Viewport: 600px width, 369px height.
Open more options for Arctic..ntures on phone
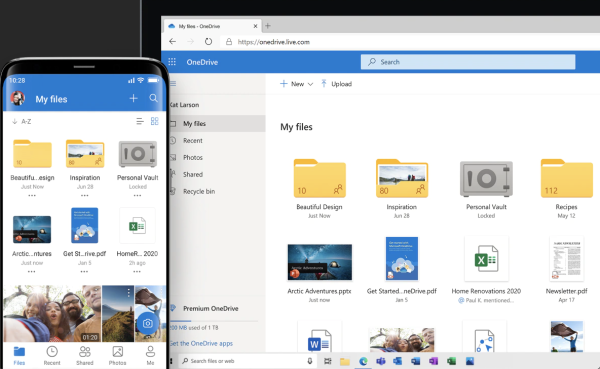(x=31, y=272)
